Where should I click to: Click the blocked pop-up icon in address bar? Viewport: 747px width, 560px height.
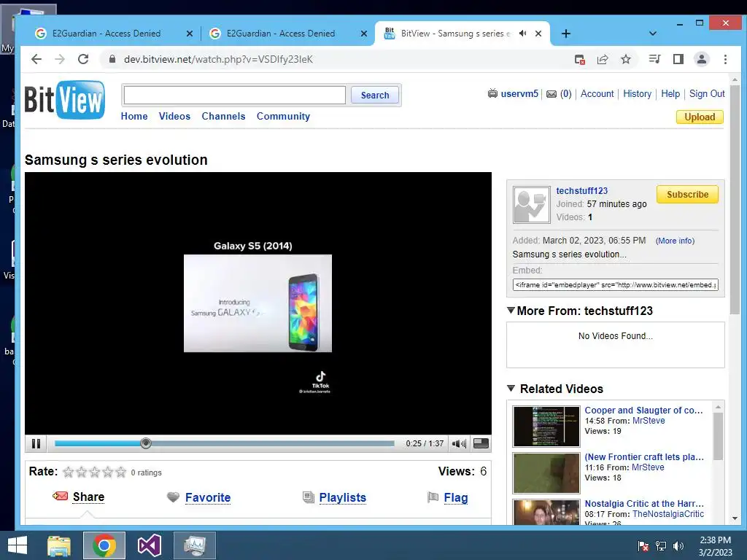coord(579,59)
